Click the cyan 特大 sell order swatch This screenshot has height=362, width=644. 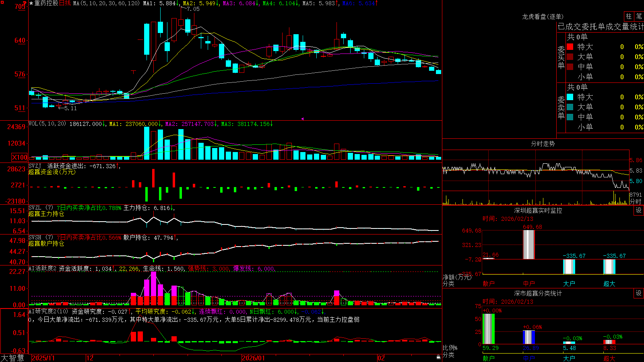pos(570,97)
